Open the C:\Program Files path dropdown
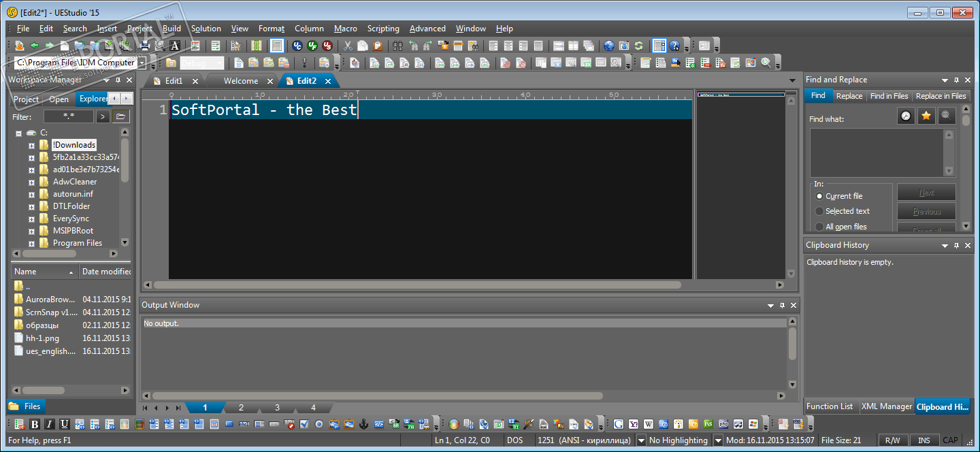This screenshot has width=980, height=452. pyautogui.click(x=142, y=63)
